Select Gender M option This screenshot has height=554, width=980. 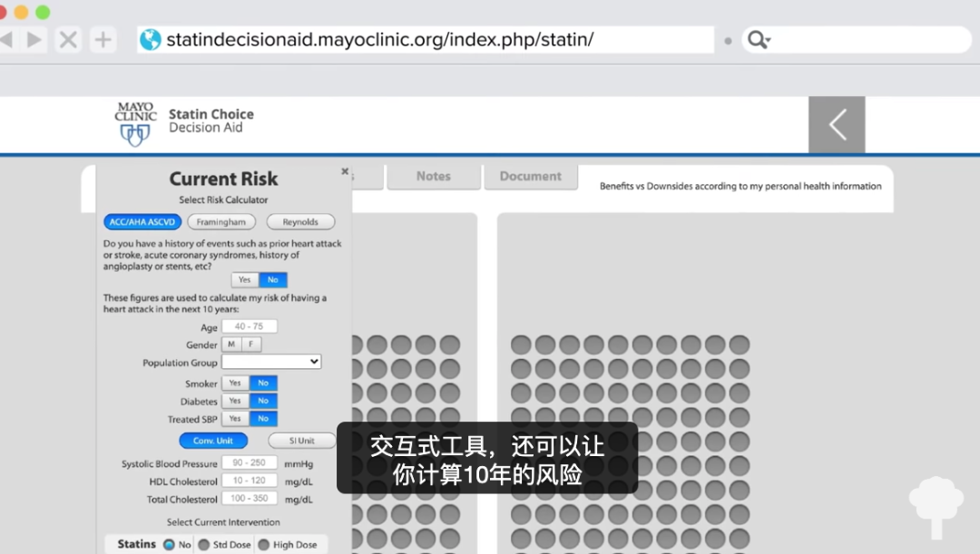pos(231,345)
